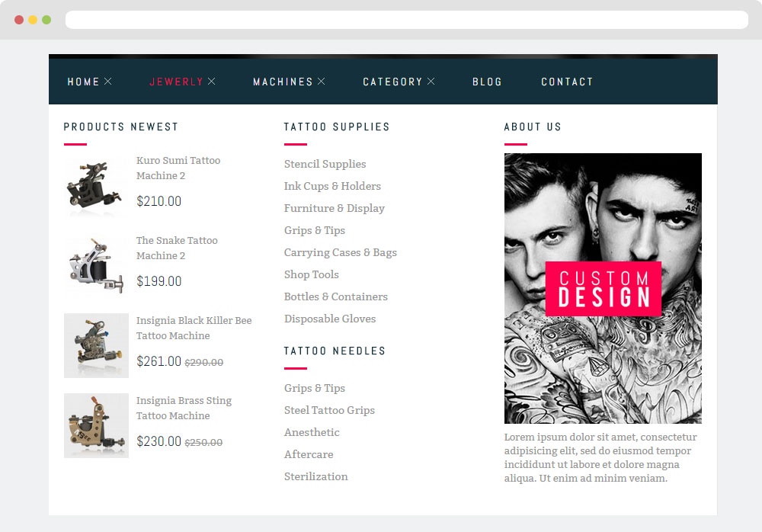762x532 pixels.
Task: View Insignia Black Killer Bee machine image
Action: point(96,345)
